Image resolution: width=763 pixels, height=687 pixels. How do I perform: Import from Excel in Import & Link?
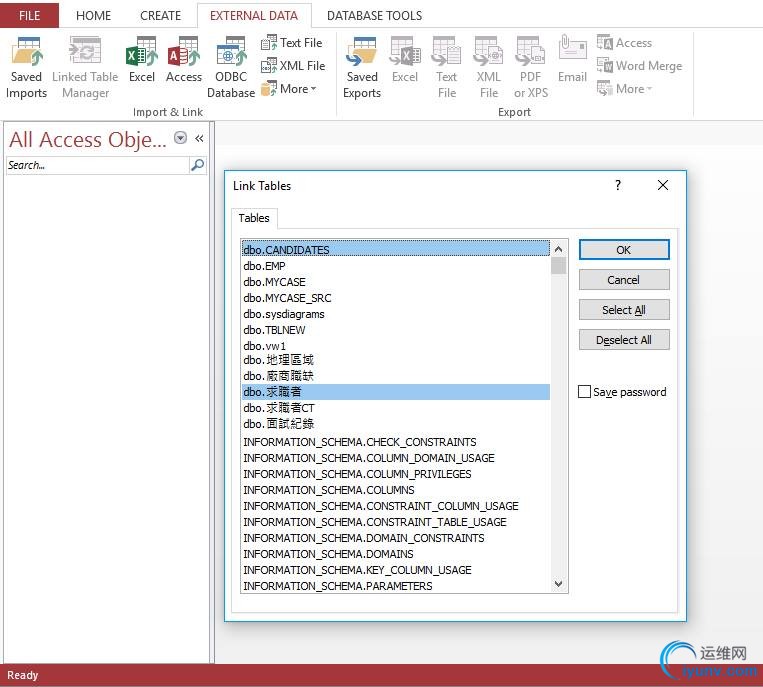click(x=142, y=59)
